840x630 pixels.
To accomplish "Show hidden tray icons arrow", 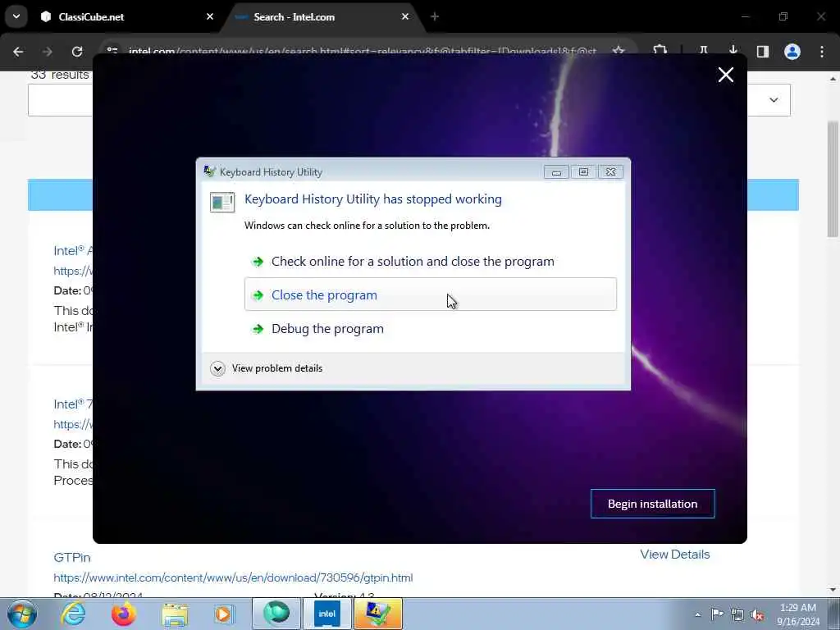I will 697,614.
